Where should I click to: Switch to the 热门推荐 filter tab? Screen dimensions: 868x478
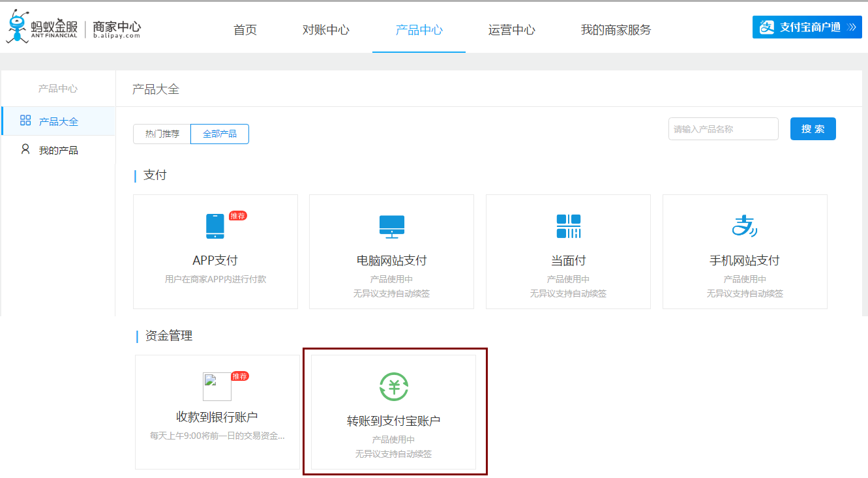(162, 134)
